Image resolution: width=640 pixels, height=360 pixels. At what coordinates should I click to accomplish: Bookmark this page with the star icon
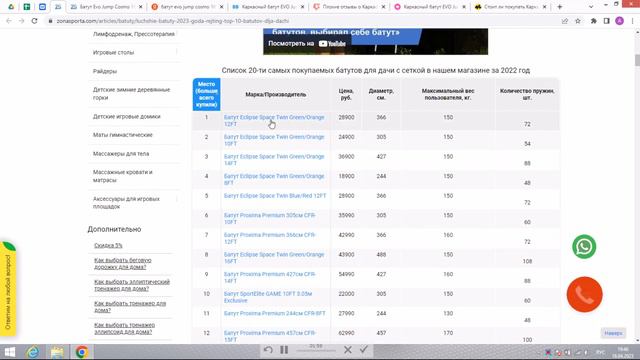coord(578,21)
